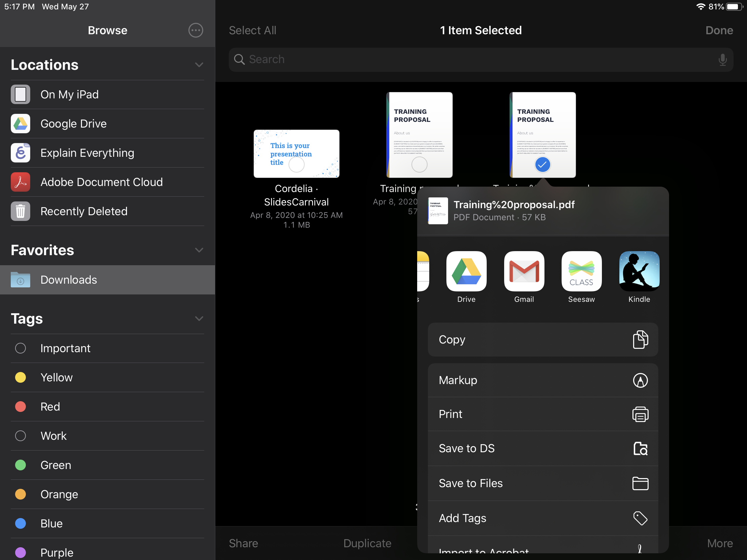Tap Select All

(253, 30)
